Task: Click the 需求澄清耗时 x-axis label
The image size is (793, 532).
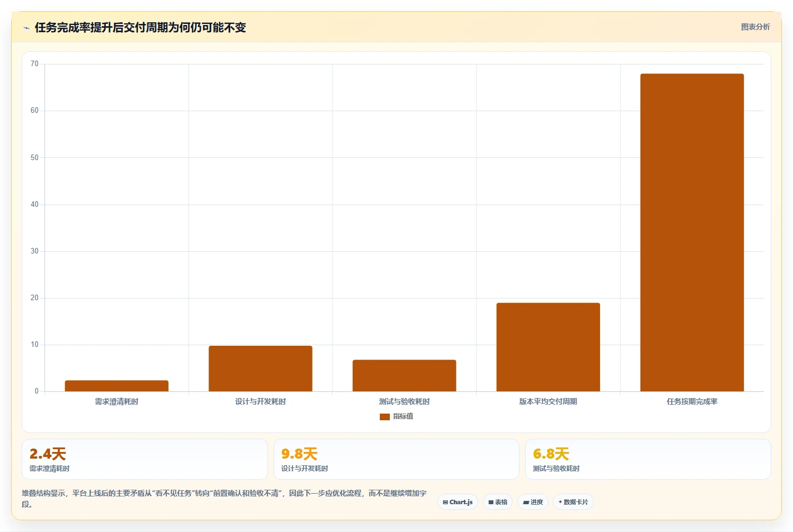Action: 117,401
